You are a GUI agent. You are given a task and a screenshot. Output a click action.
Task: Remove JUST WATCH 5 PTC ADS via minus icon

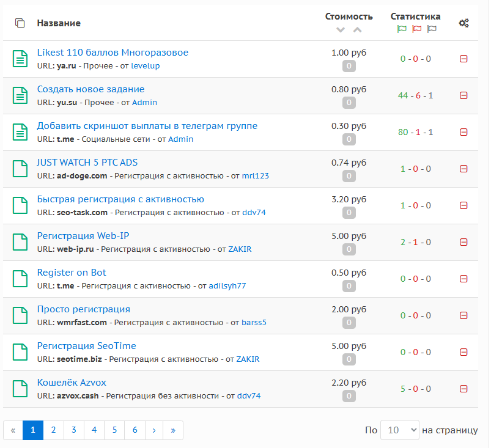pos(463,169)
